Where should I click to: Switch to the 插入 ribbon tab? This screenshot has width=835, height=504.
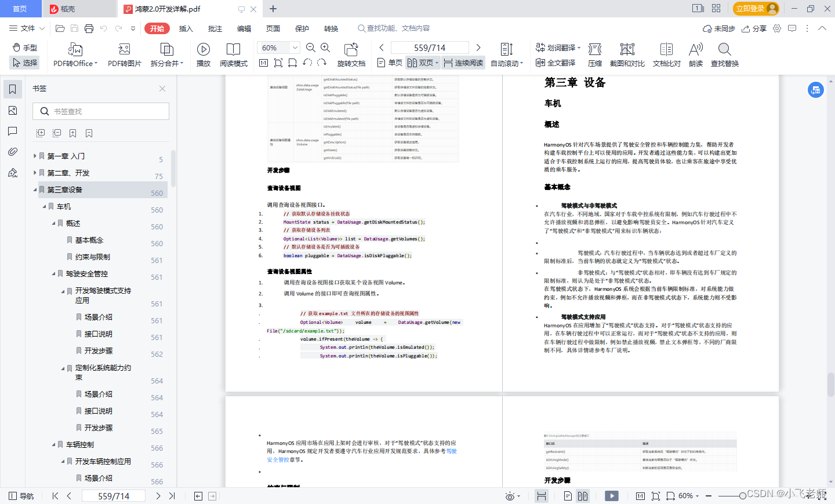[186, 28]
